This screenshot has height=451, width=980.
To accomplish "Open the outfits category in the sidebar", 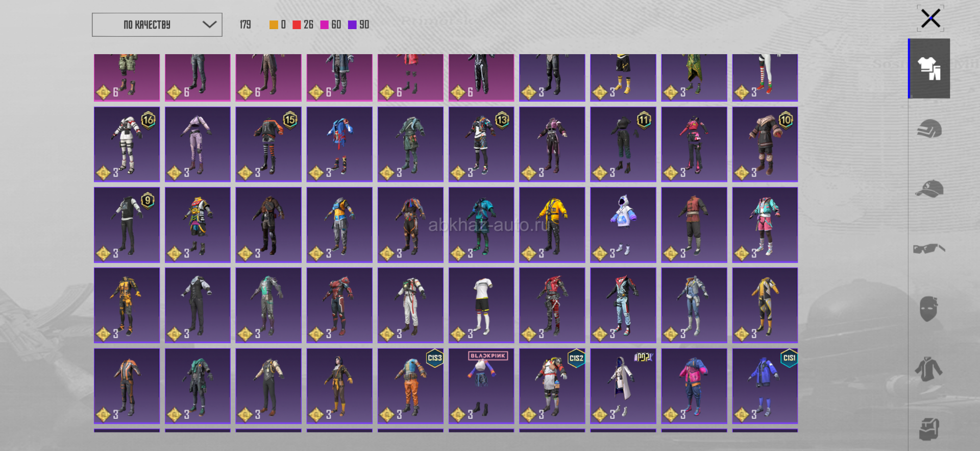I will pyautogui.click(x=929, y=68).
